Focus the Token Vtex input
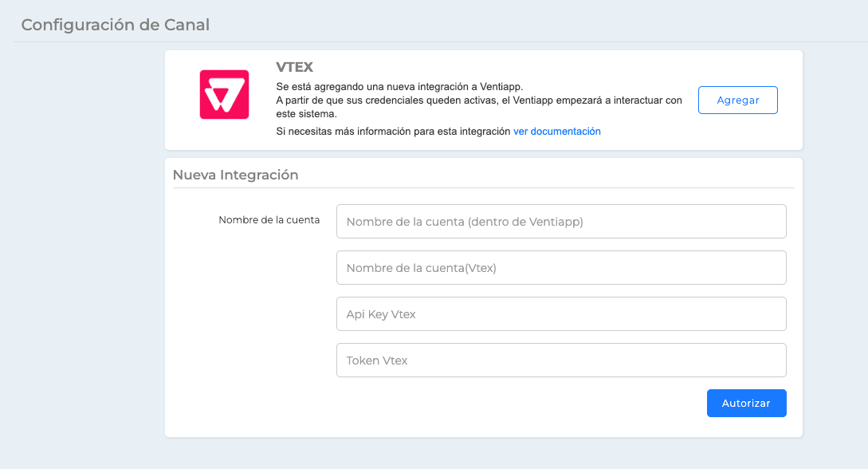 [561, 361]
